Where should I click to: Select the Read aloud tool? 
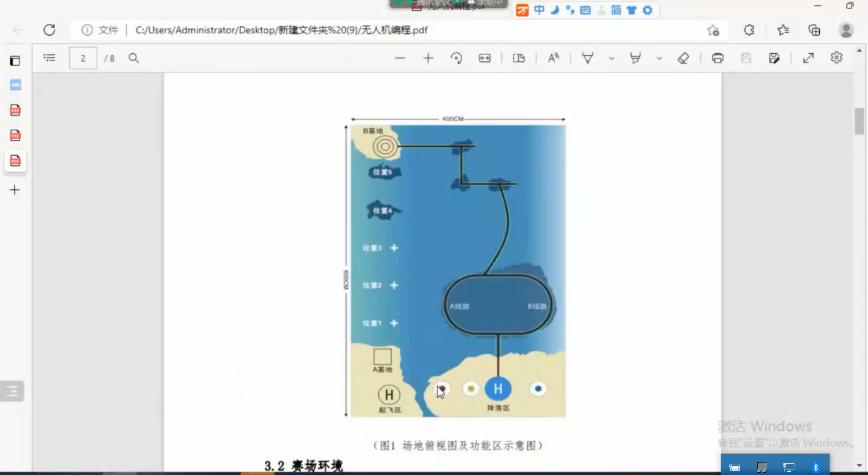tap(553, 58)
